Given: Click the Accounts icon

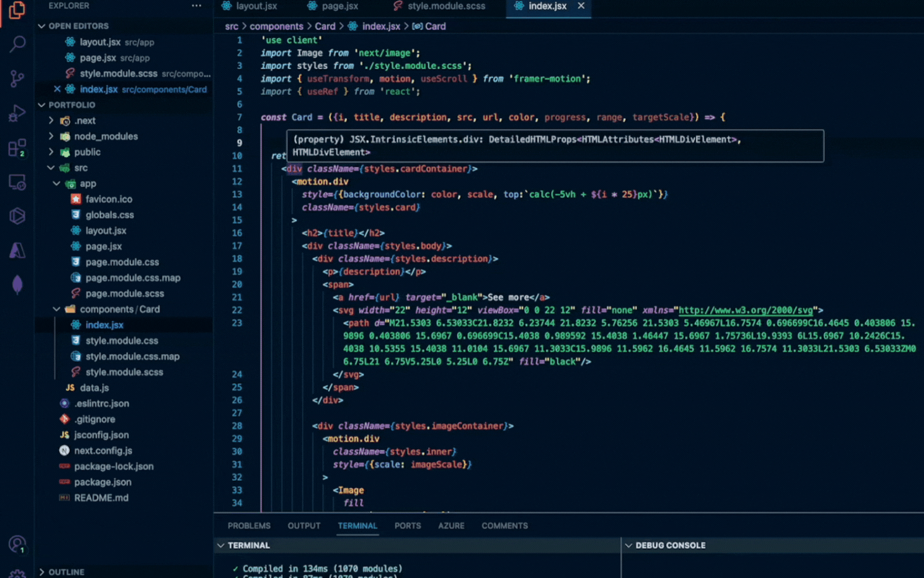Looking at the screenshot, I should tap(17, 544).
